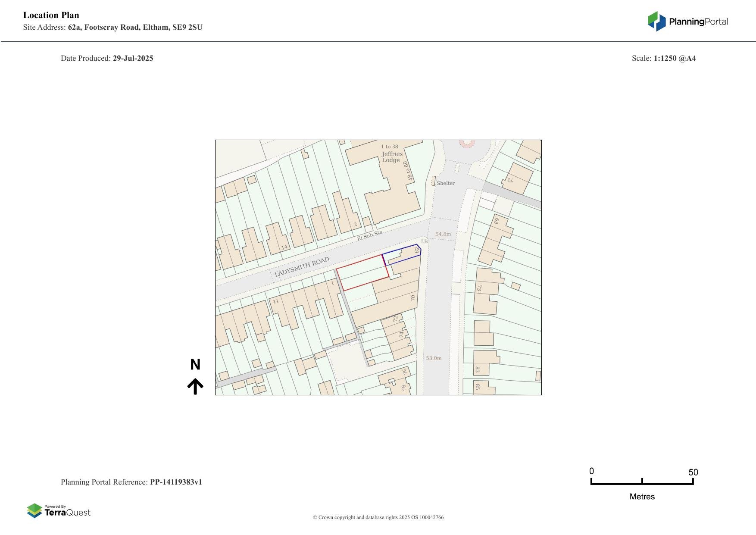
Task: Click the scale bar's 50 metre mark
Action: pos(693,472)
